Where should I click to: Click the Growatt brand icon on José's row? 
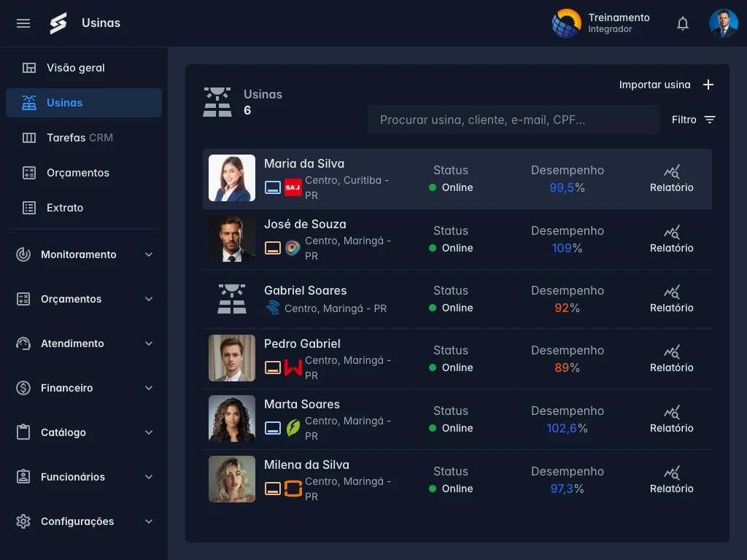coord(293,247)
